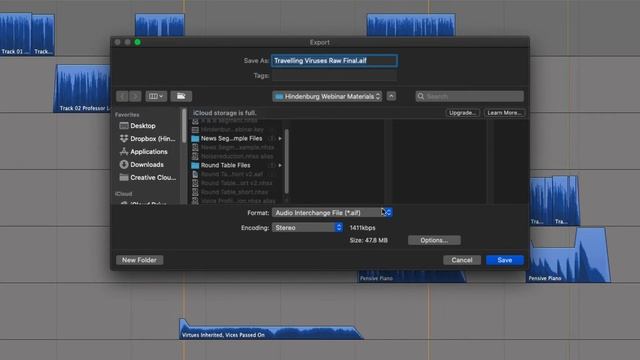The image size is (640, 360).
Task: Click the Round Table Files folder icon
Action: (x=195, y=165)
